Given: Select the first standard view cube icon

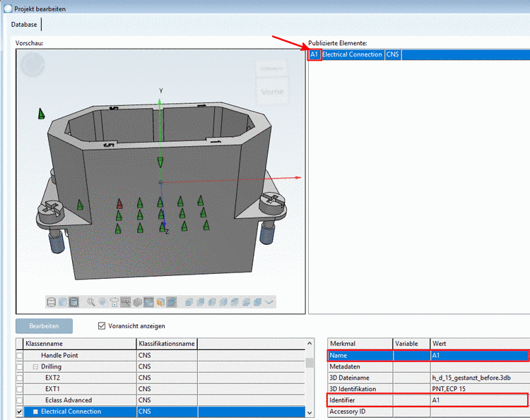Looking at the screenshot, I should coord(189,302).
